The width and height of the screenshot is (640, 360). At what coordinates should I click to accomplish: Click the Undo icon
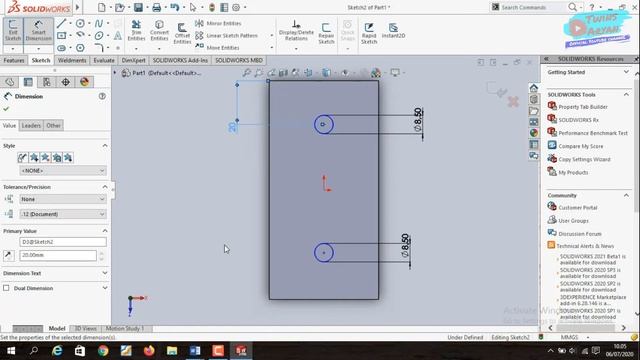pyautogui.click(x=175, y=7)
